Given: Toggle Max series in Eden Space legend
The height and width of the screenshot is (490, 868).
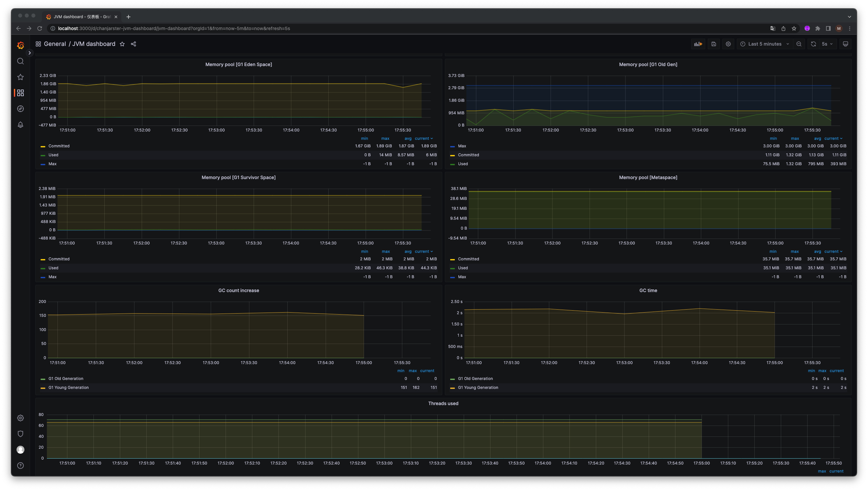Looking at the screenshot, I should click(53, 164).
